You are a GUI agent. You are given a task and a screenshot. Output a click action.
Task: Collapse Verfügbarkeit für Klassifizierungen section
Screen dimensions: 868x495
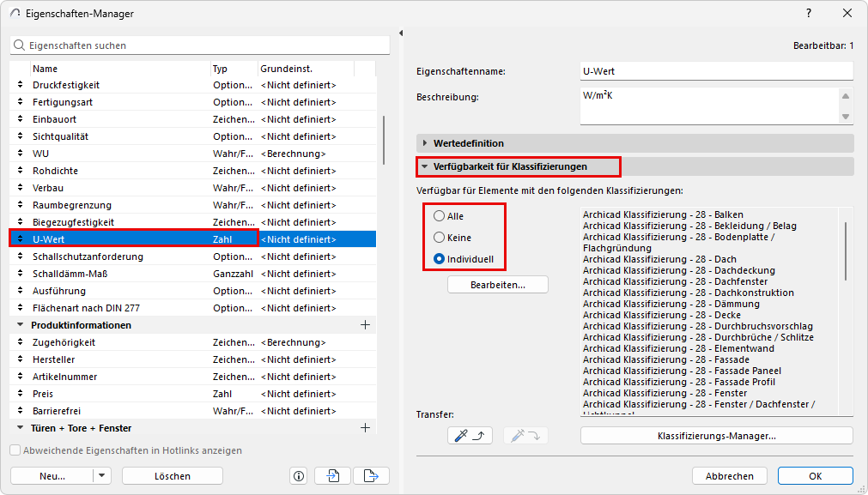[x=425, y=166]
